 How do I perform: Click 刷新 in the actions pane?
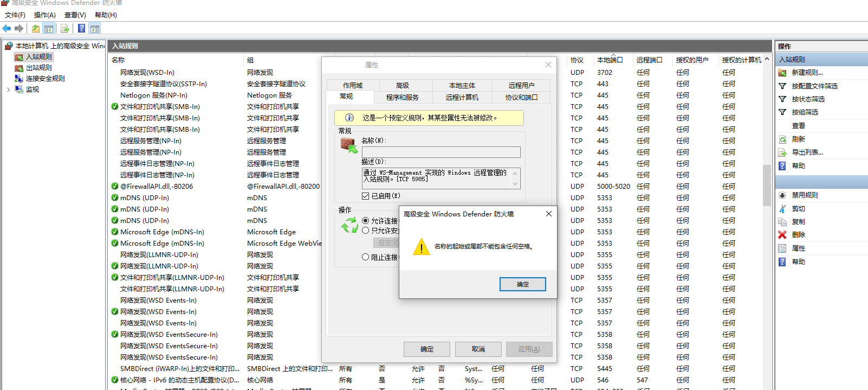[x=798, y=139]
